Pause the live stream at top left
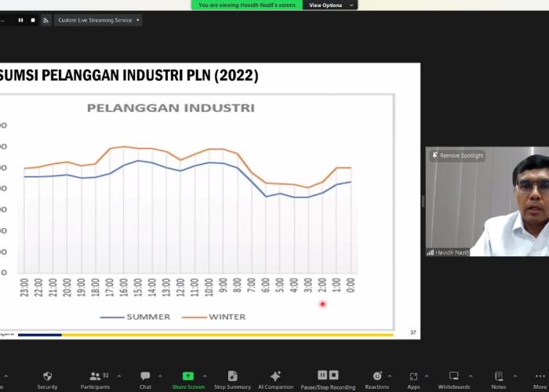 pyautogui.click(x=20, y=20)
